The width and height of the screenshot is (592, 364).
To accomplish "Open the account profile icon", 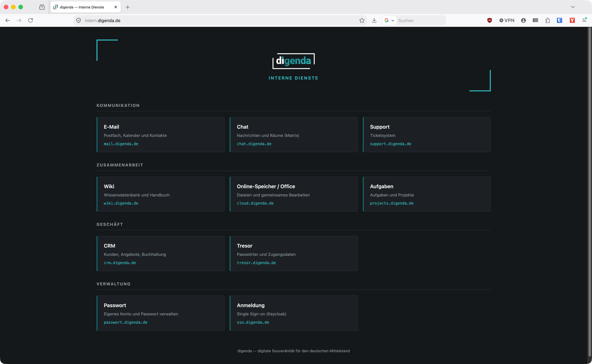I will pos(523,20).
